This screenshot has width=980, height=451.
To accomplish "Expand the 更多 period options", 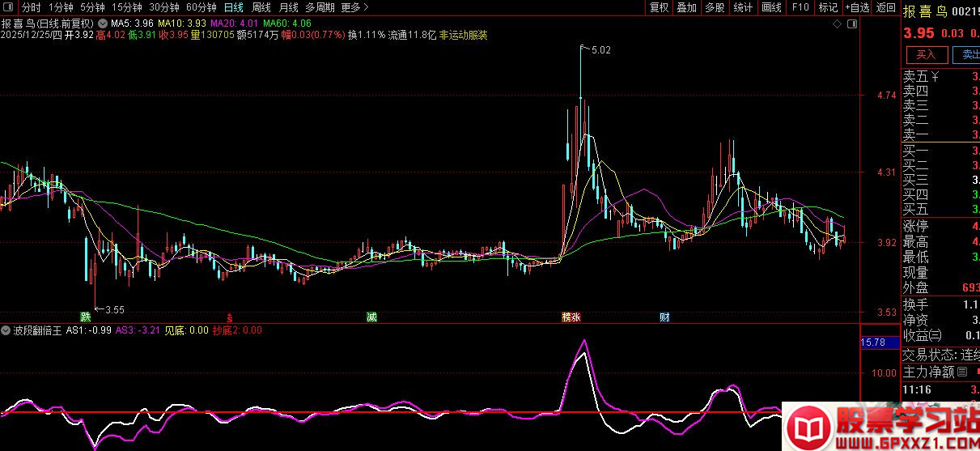I will (351, 7).
